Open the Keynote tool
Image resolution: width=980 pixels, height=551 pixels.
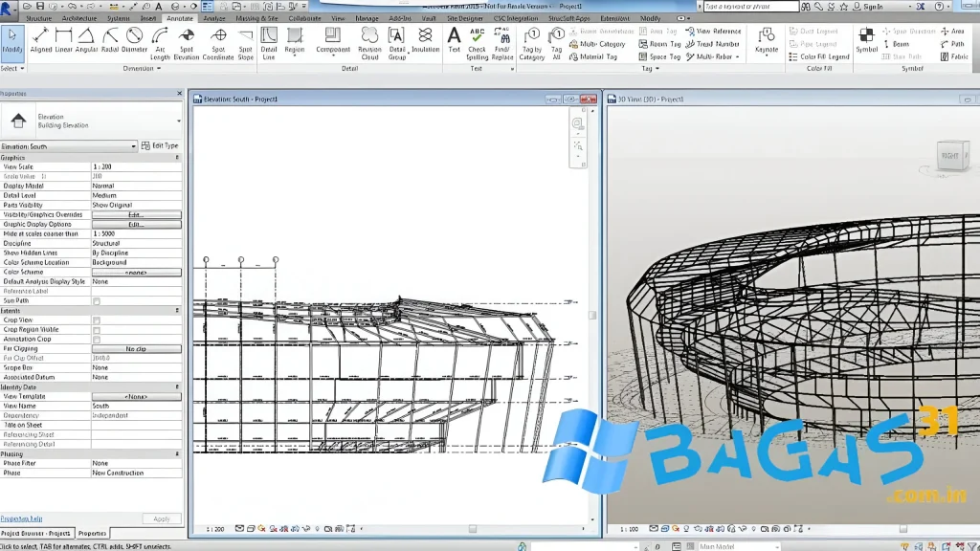point(767,42)
